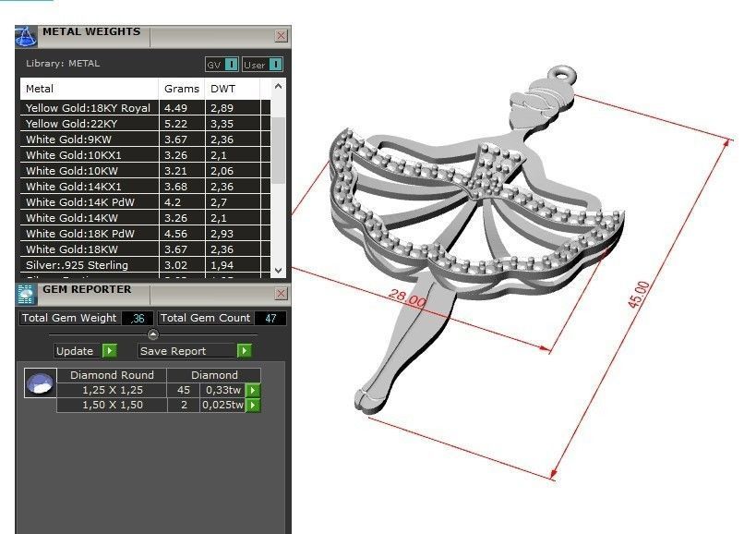Click the 1,50 X 1,50 gem size cell
This screenshot has width=756, height=534.
112,405
